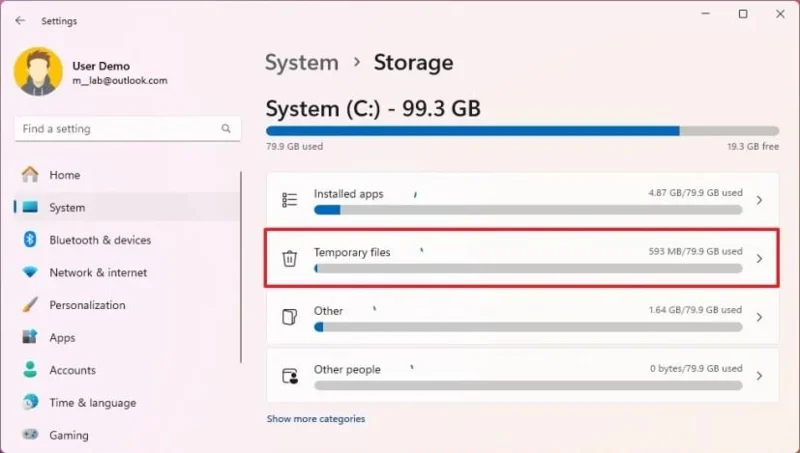Screen dimensions: 800x453
Task: Expand Temporary files chevron
Action: [759, 259]
